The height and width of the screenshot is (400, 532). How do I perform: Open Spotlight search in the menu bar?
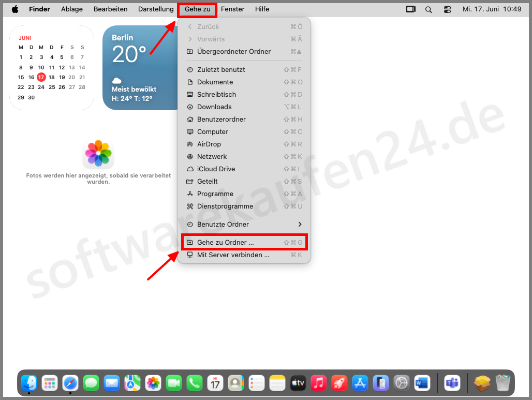(428, 9)
